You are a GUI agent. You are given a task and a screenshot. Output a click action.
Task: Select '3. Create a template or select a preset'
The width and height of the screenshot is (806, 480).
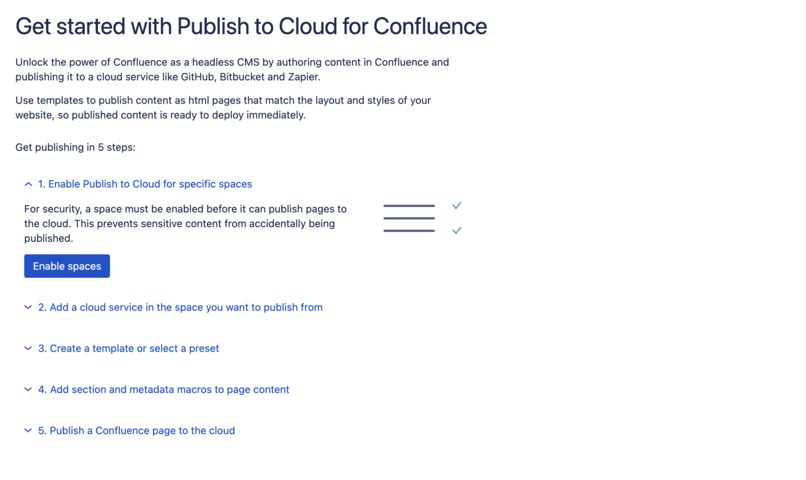(x=129, y=348)
